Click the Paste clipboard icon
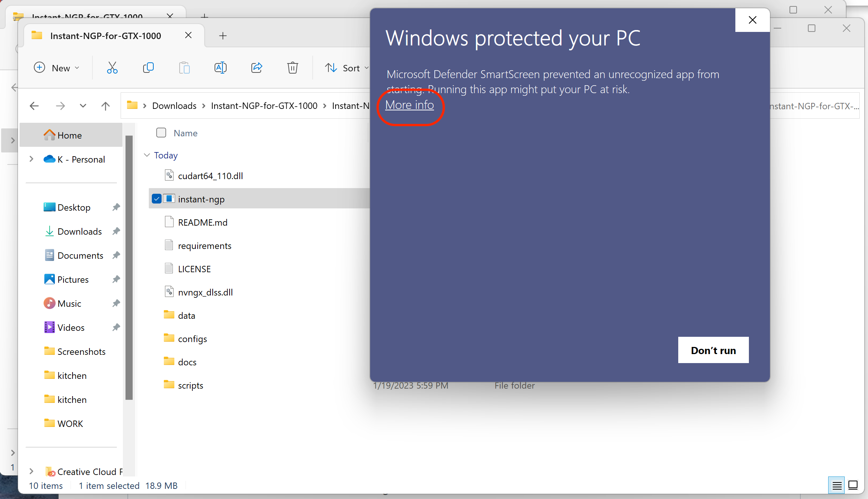 pos(184,68)
